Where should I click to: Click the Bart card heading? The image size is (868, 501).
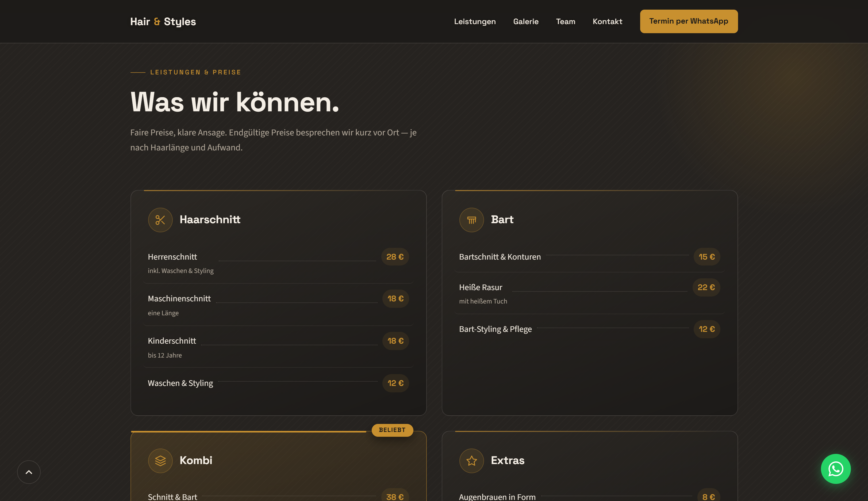pos(502,219)
